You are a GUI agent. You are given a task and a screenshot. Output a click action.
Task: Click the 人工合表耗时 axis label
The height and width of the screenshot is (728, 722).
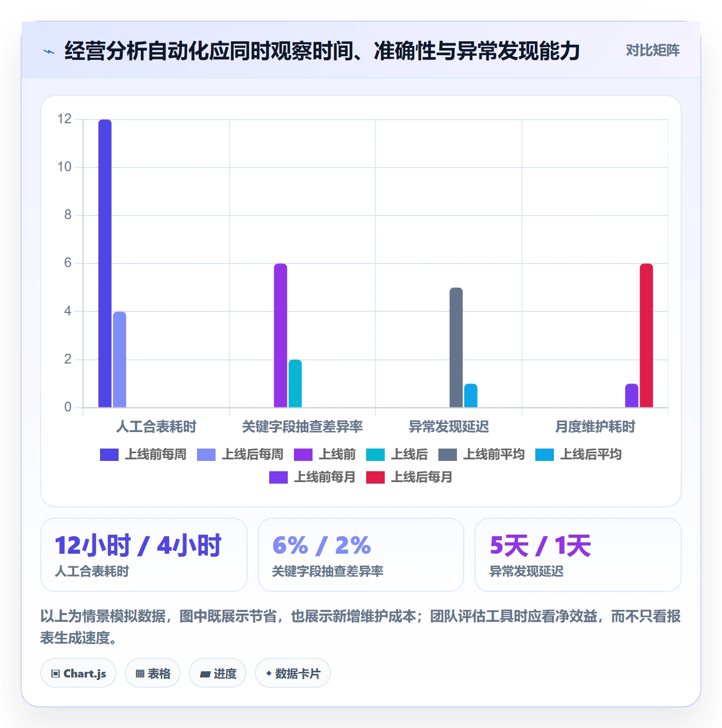(x=156, y=427)
